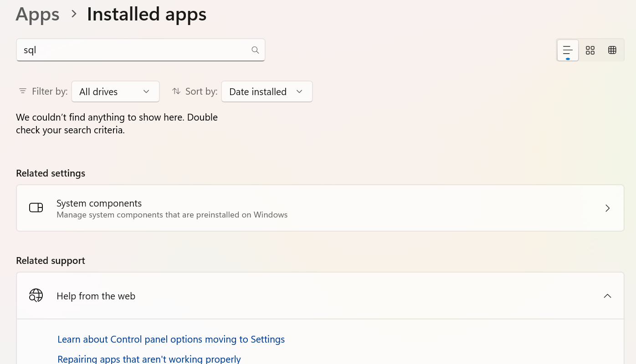Image resolution: width=636 pixels, height=364 pixels.
Task: Click the search box containing sql
Action: [132, 50]
